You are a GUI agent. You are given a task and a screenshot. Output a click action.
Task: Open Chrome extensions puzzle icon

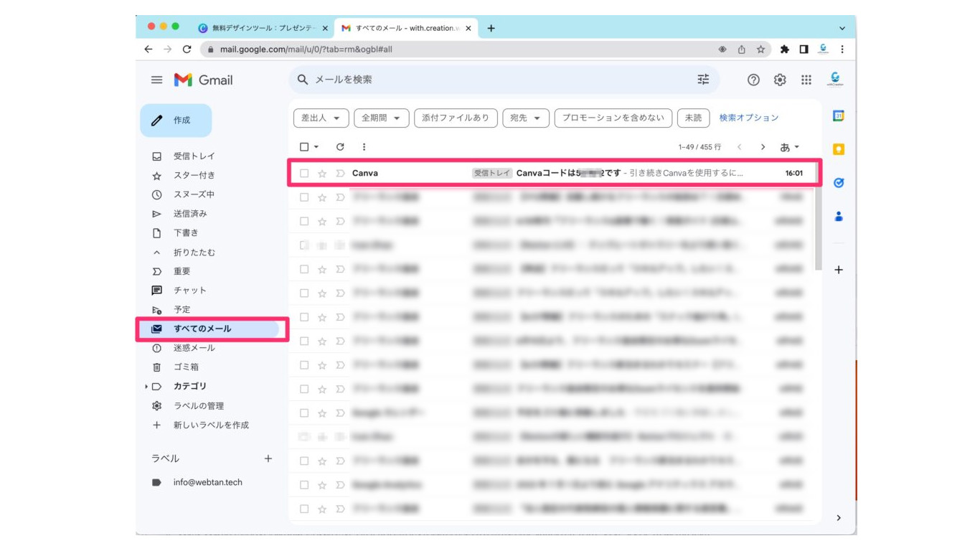(785, 50)
